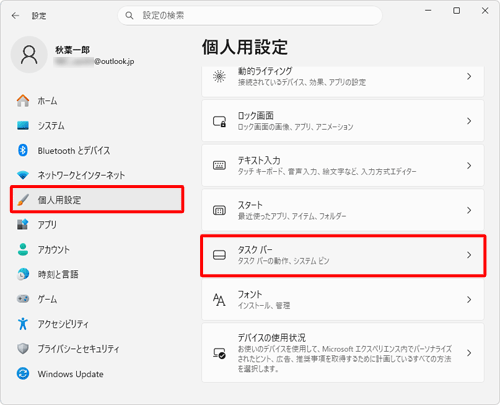This screenshot has width=500, height=405.
Task: Open ゲーム in the sidebar
Action: tap(97, 299)
